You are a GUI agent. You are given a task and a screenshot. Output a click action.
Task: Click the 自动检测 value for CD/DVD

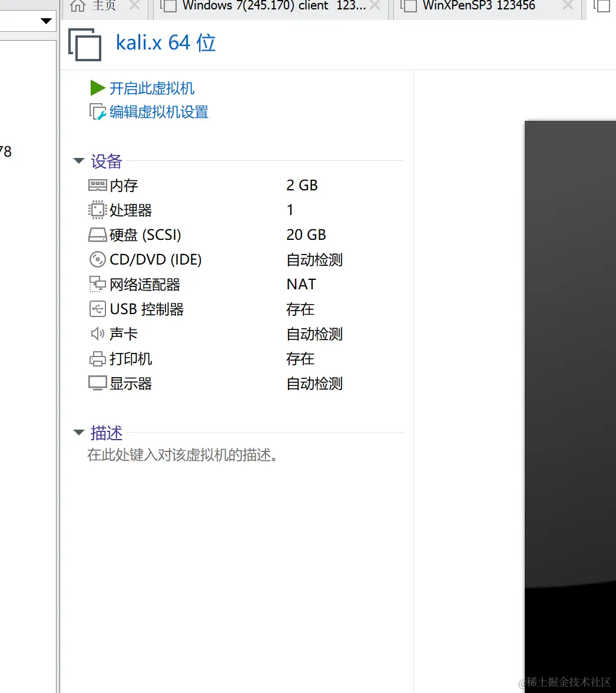[x=314, y=259]
